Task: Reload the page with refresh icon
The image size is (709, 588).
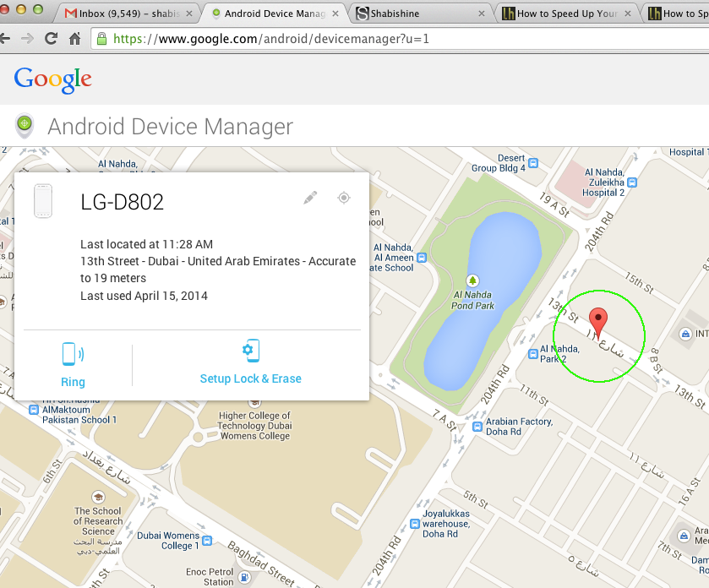Action: pos(51,38)
